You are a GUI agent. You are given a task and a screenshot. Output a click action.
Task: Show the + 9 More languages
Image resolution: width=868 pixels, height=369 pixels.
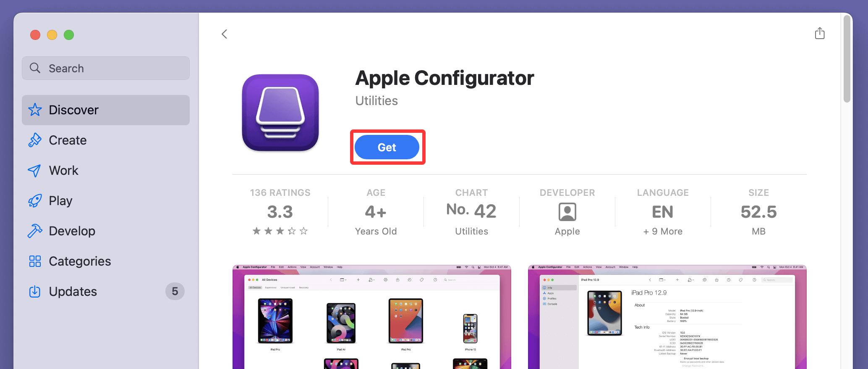point(663,232)
